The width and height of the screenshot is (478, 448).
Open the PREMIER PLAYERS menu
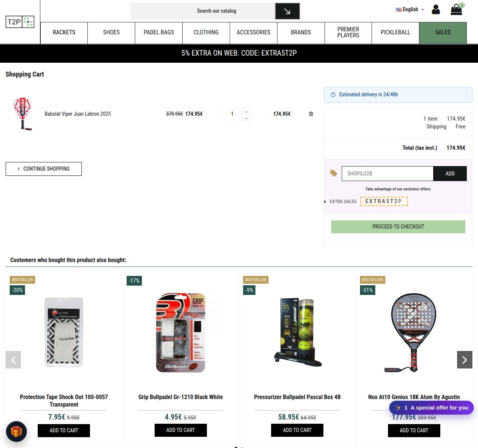348,32
